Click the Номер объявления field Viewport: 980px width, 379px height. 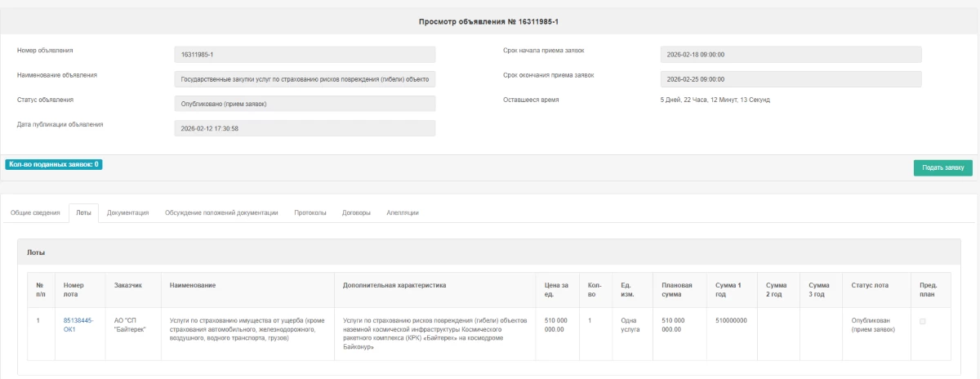point(305,55)
